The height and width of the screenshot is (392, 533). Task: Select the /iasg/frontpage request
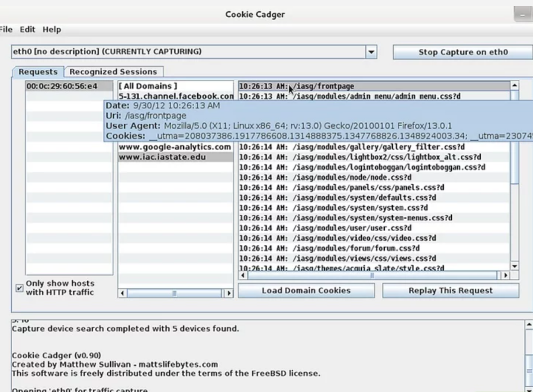click(374, 86)
